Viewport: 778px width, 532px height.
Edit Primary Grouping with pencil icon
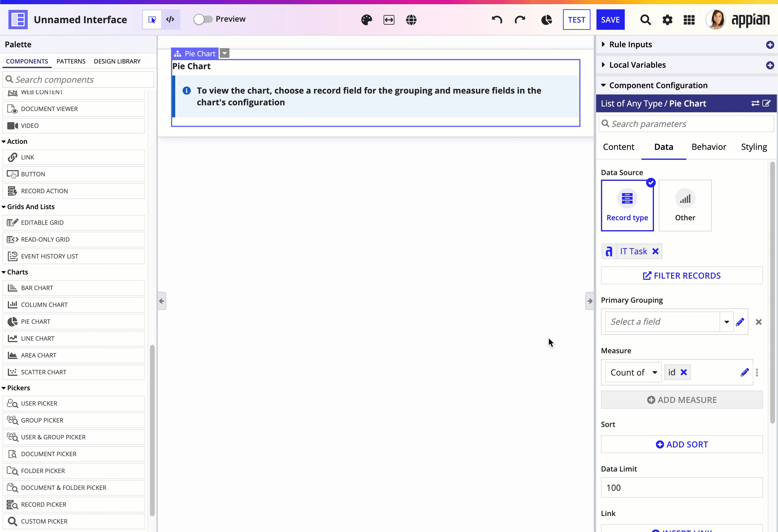(x=740, y=322)
